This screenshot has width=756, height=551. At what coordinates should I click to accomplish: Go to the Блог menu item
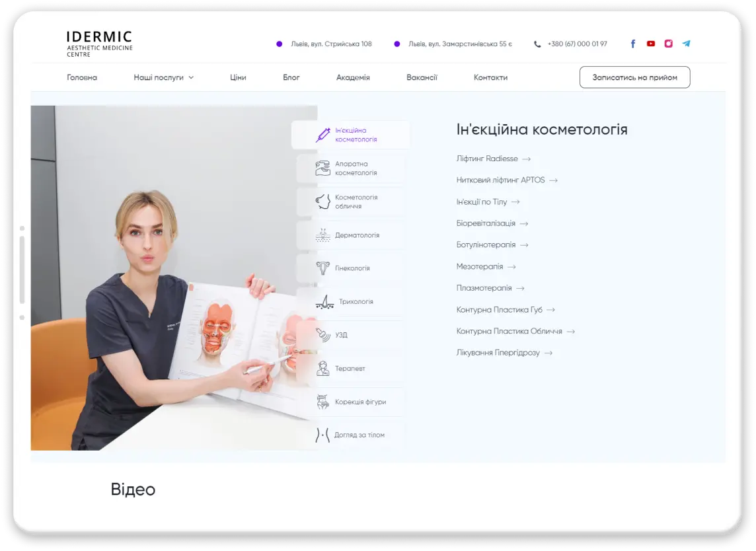pos(291,77)
